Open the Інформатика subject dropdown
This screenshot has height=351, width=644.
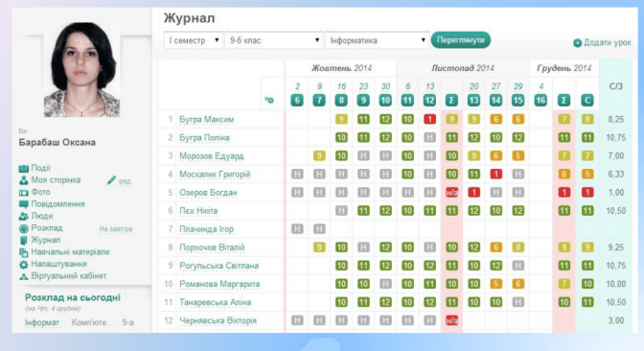[377, 40]
